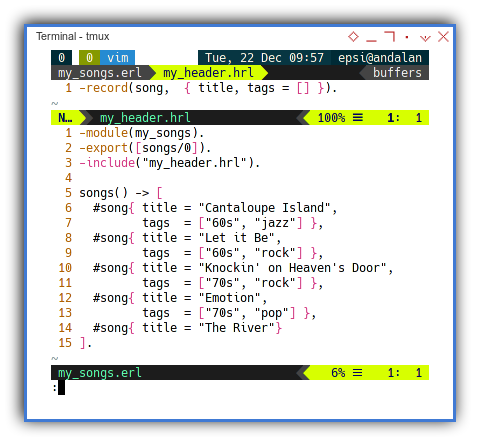The height and width of the screenshot is (446, 480).
Task: Click the "Emotion" string
Action: (229, 298)
